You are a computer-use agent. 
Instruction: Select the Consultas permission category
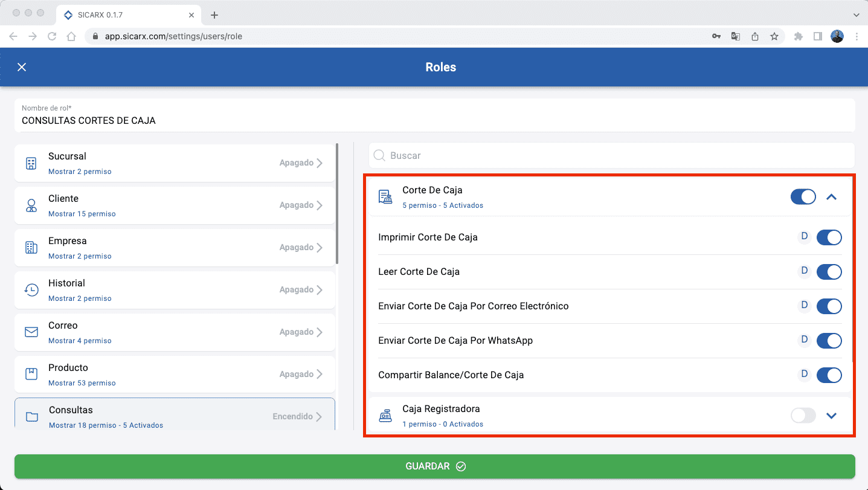(175, 416)
